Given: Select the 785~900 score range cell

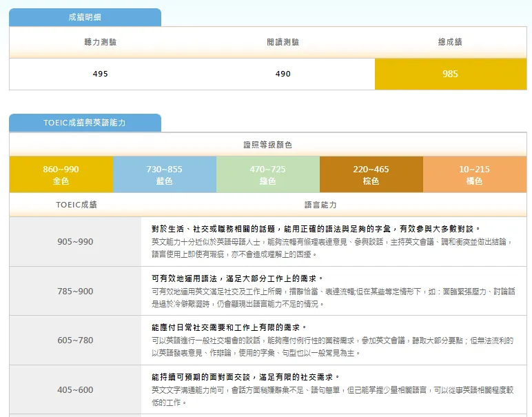Looking at the screenshot, I should [75, 291].
